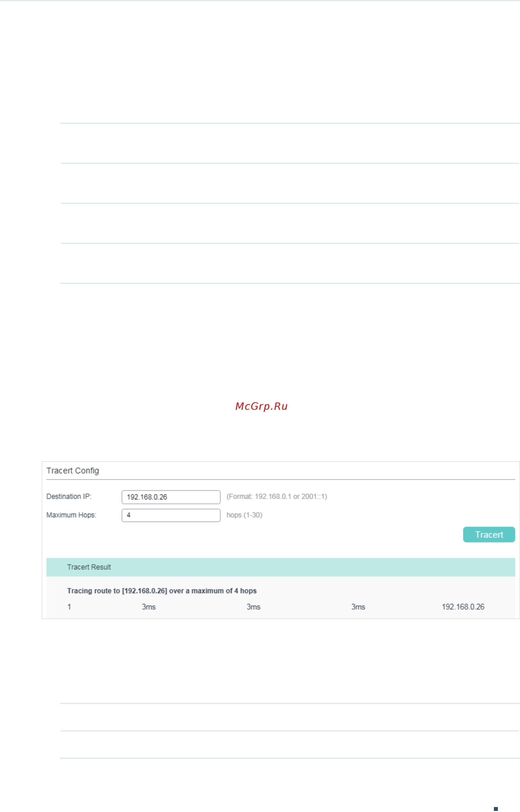
Task: Select result IP 192.168.0.26 in hop row
Action: (463, 607)
